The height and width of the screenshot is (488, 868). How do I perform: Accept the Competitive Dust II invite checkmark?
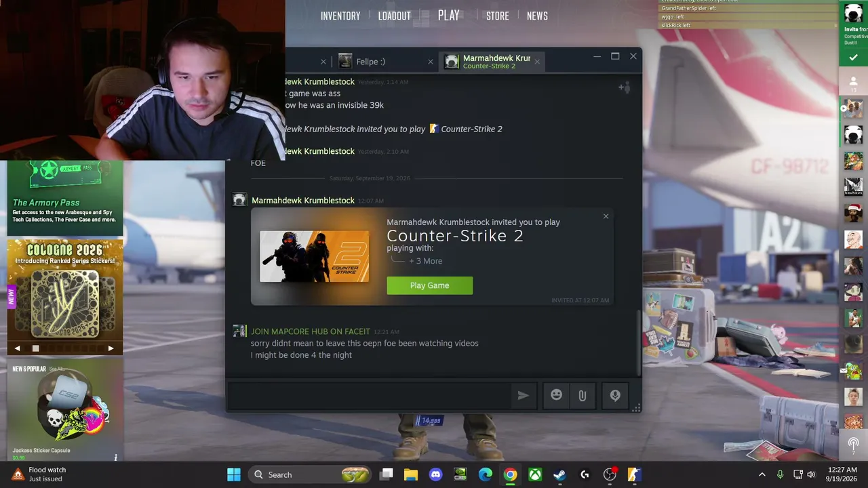pos(853,58)
